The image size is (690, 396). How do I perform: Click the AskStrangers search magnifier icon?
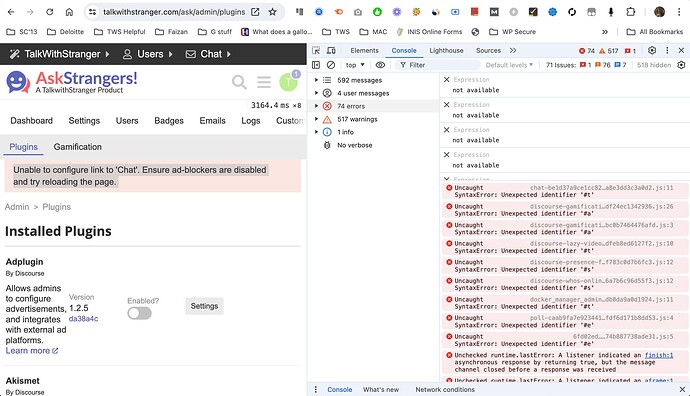(x=239, y=82)
